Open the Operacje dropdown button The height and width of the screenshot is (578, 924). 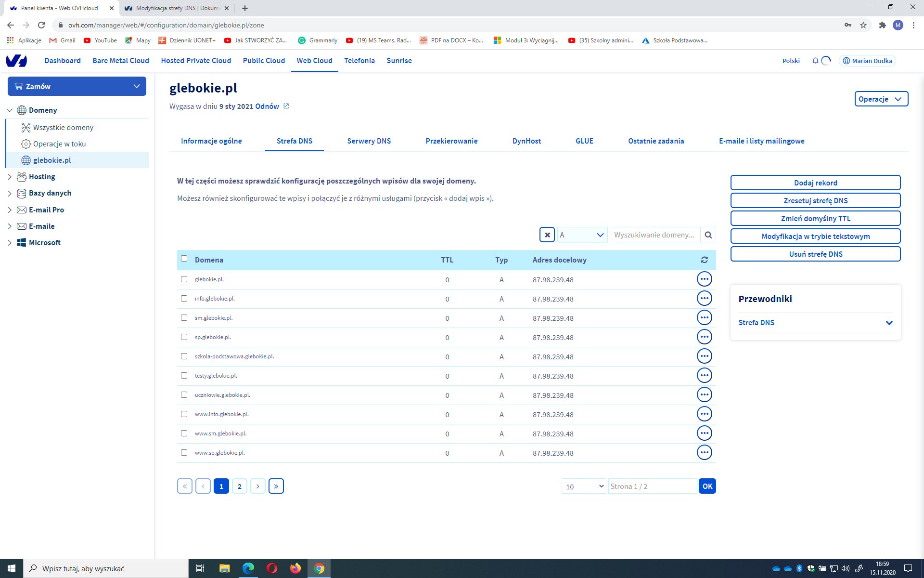[881, 99]
